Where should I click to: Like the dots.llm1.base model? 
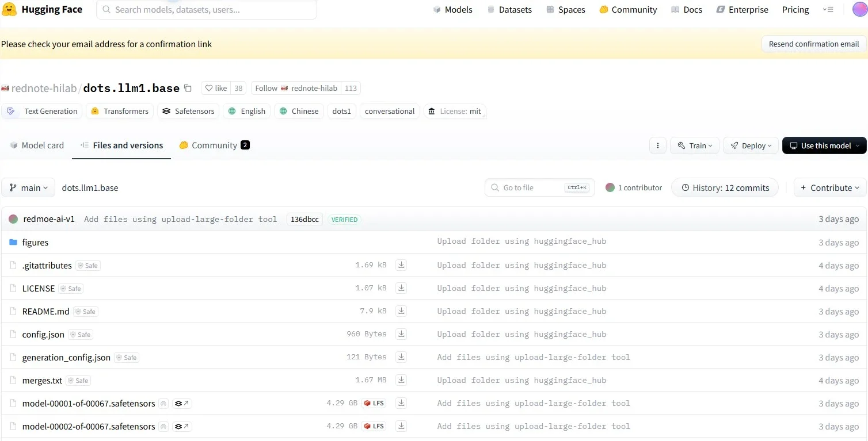pos(216,88)
